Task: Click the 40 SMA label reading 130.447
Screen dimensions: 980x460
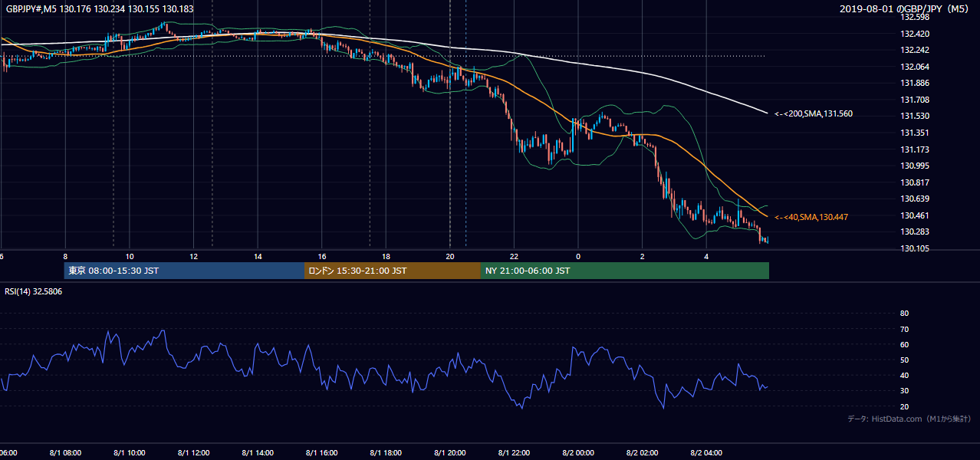Action: pyautogui.click(x=811, y=217)
